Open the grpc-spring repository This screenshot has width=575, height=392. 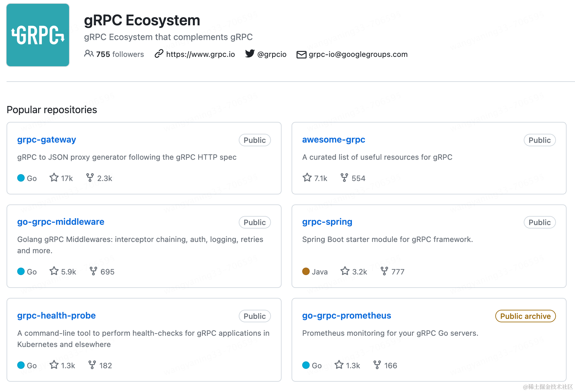pyautogui.click(x=327, y=222)
